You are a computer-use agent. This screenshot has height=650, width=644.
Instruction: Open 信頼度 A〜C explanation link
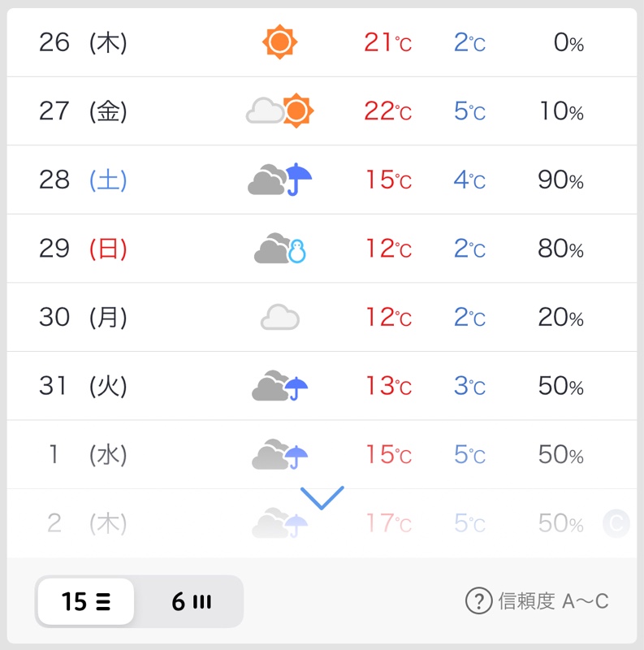pos(553,600)
